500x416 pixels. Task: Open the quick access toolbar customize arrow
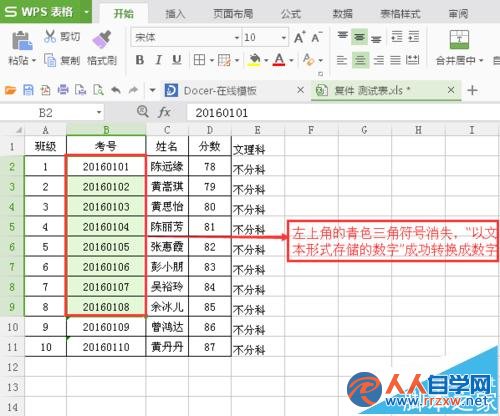coord(153,90)
